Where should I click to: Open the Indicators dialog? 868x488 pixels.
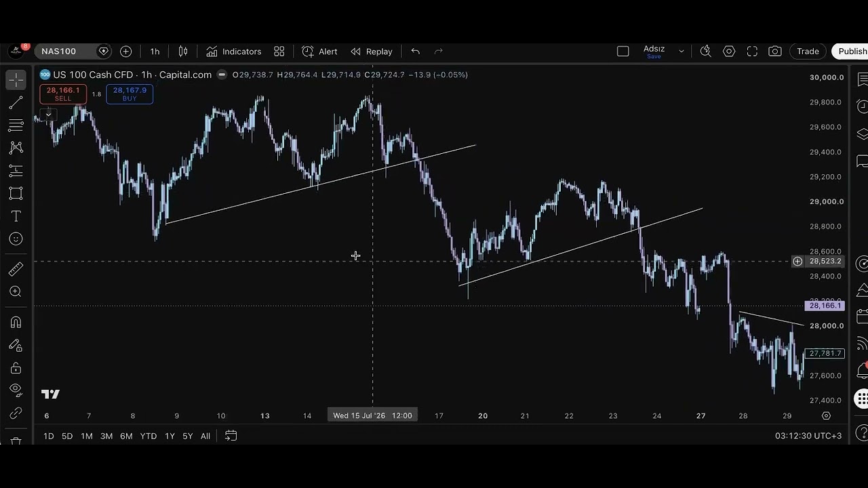pos(234,52)
